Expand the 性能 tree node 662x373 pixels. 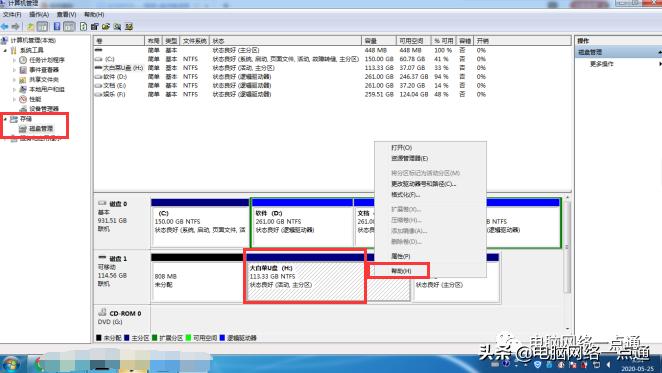[14, 99]
